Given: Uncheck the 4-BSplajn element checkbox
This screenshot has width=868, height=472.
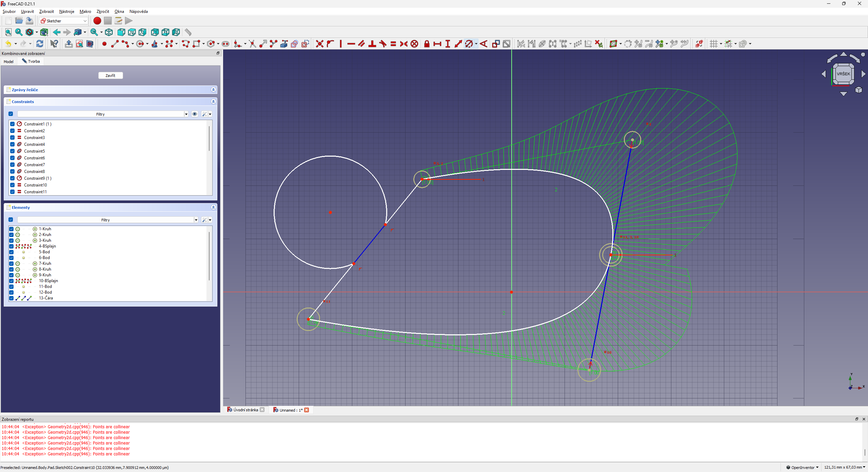Looking at the screenshot, I should (11, 246).
